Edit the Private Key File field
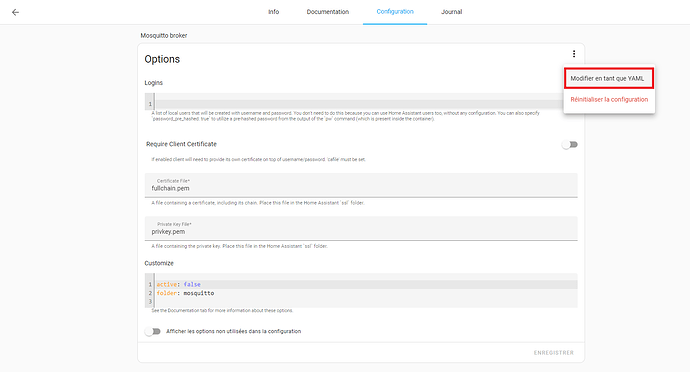 (361, 228)
